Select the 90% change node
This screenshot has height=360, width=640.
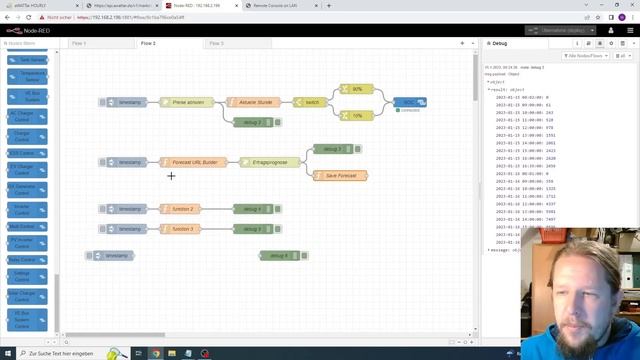pyautogui.click(x=357, y=89)
